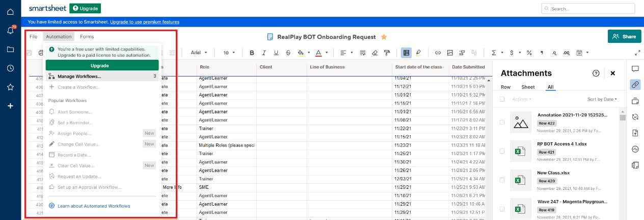
Task: Open the Activity Log icon
Action: (635, 149)
